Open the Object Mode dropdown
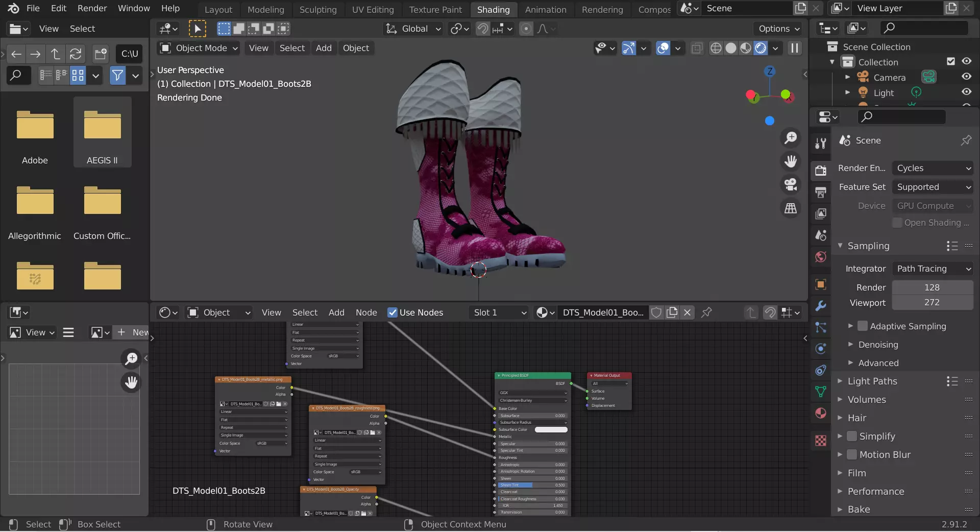Image resolution: width=980 pixels, height=532 pixels. (x=199, y=48)
